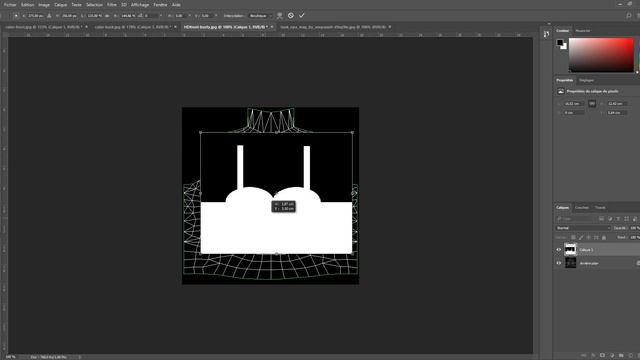Toggle lock position icon

589,237
